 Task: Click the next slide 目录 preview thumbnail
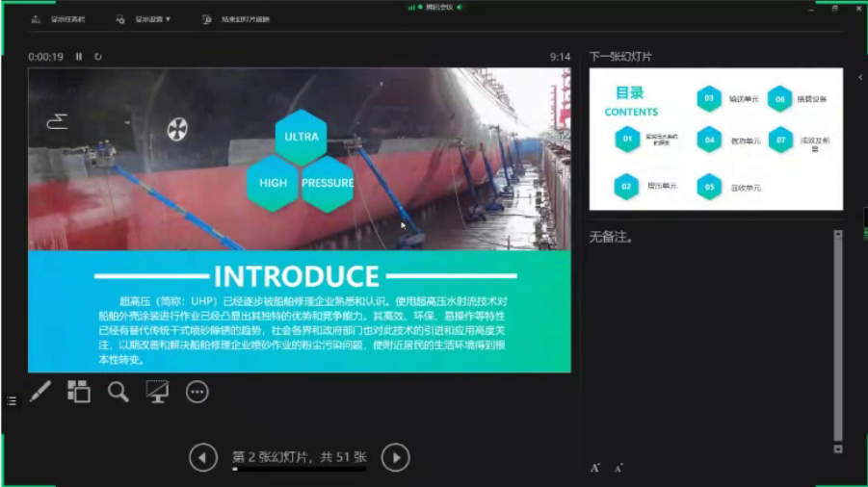(716, 139)
